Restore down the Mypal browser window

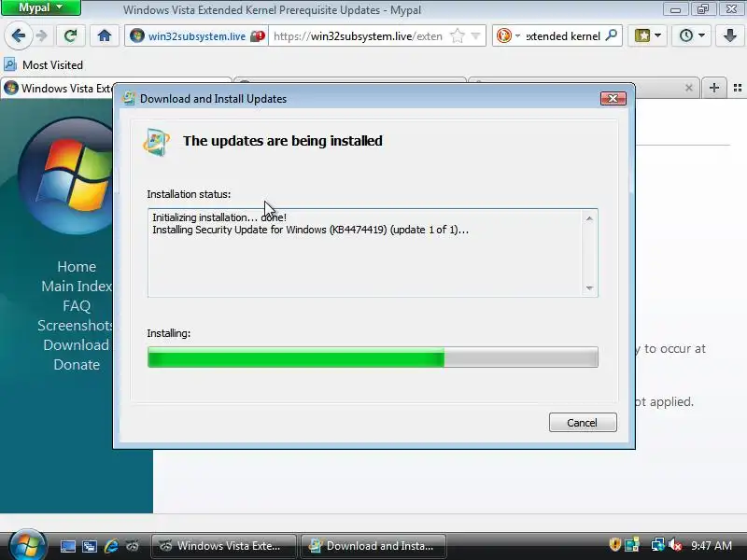pyautogui.click(x=703, y=8)
